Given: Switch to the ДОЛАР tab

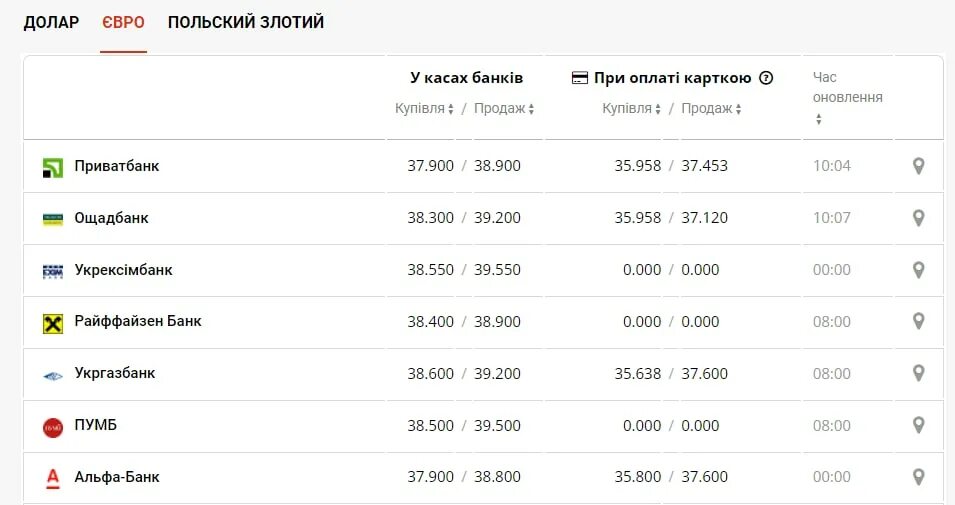Looking at the screenshot, I should (51, 23).
